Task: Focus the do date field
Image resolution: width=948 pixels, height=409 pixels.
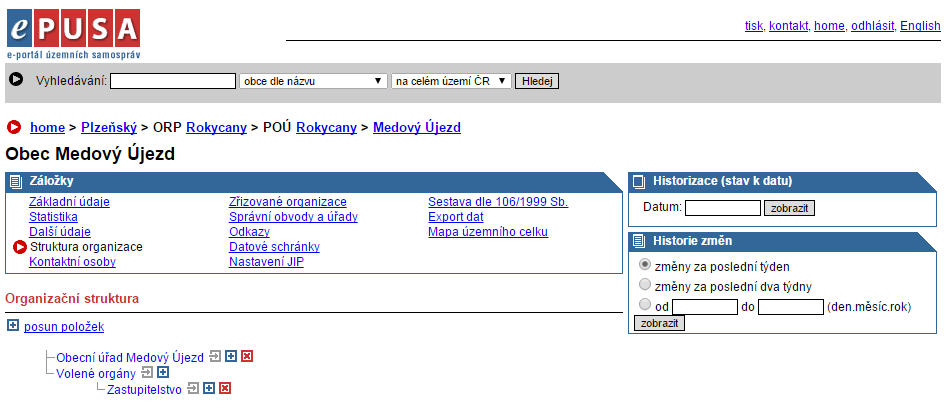Action: coord(791,307)
